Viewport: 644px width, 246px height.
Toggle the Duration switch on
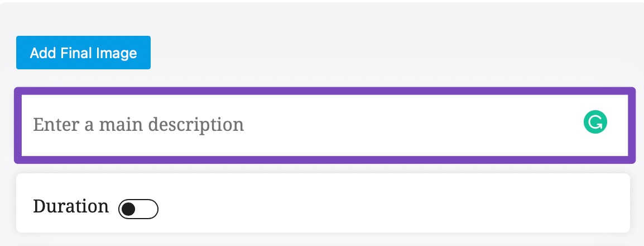click(x=138, y=209)
